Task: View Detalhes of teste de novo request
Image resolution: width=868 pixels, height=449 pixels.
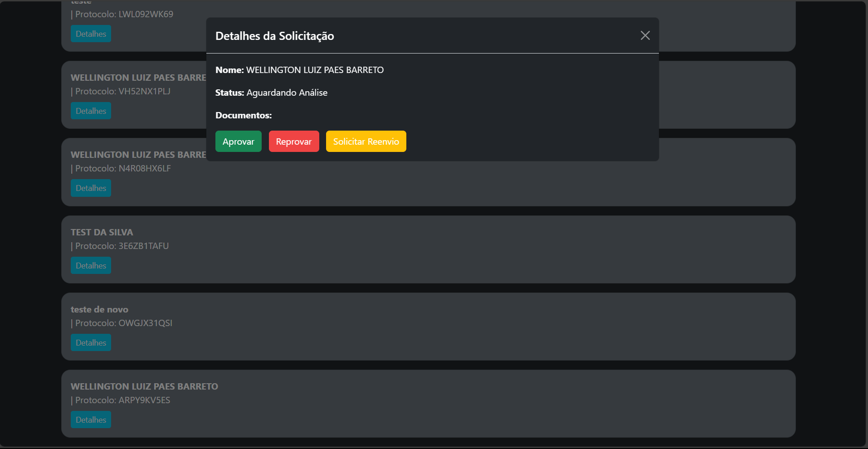Action: pyautogui.click(x=91, y=343)
